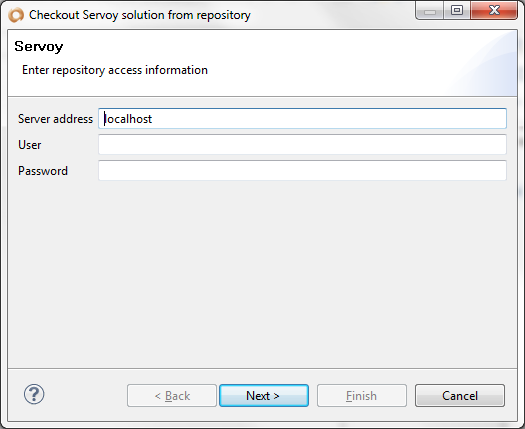
Task: Click the User label text
Action: coord(30,145)
